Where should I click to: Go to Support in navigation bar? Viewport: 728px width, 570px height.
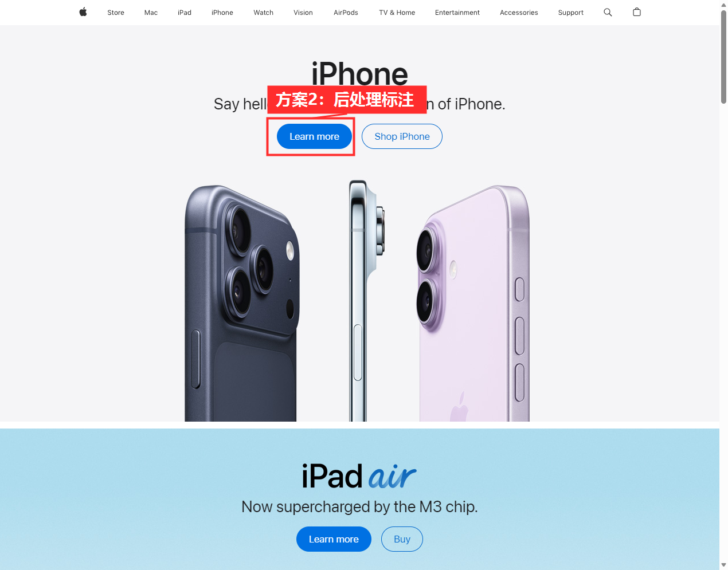tap(571, 13)
